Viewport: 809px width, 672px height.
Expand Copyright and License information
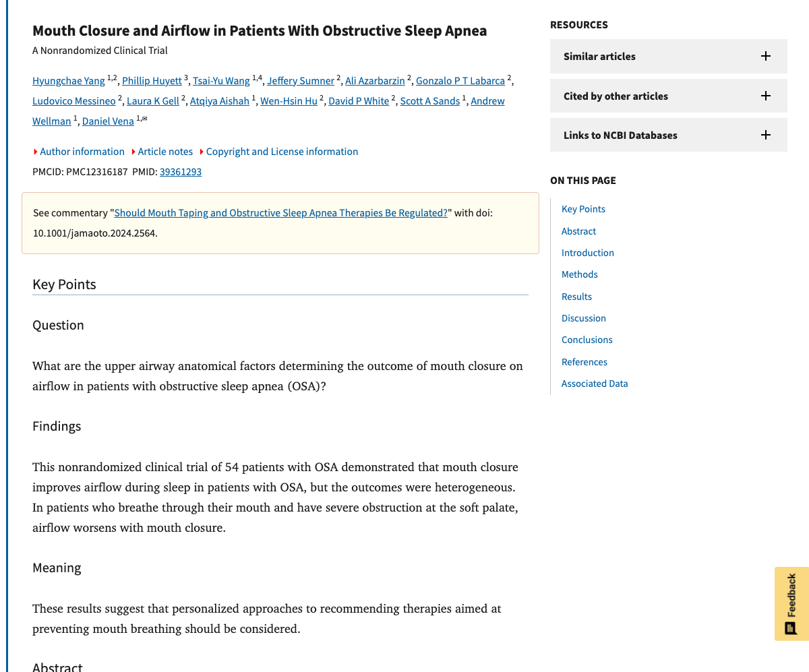coord(282,152)
